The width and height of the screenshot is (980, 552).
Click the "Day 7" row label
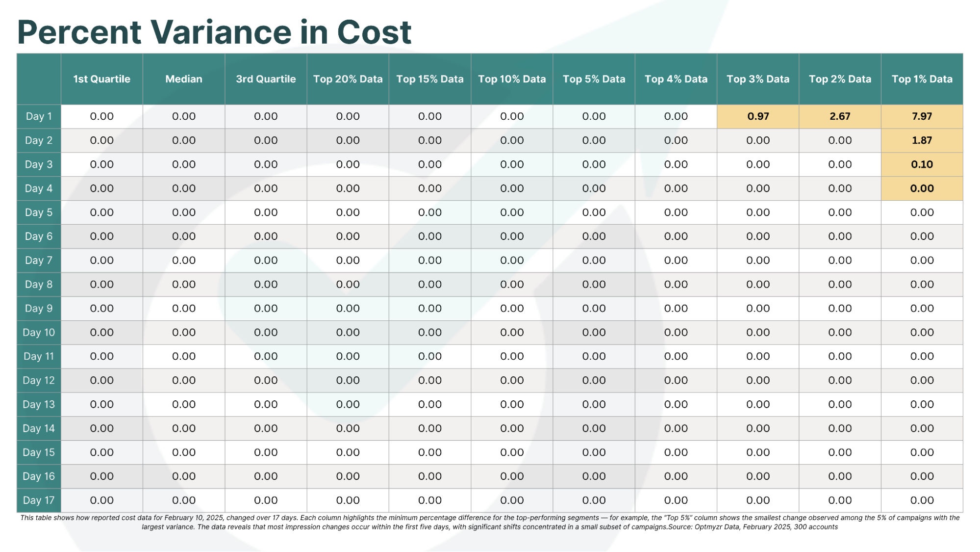[x=39, y=261]
